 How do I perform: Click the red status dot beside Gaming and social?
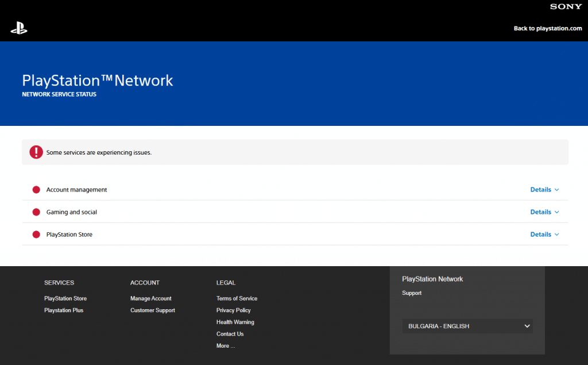(36, 212)
